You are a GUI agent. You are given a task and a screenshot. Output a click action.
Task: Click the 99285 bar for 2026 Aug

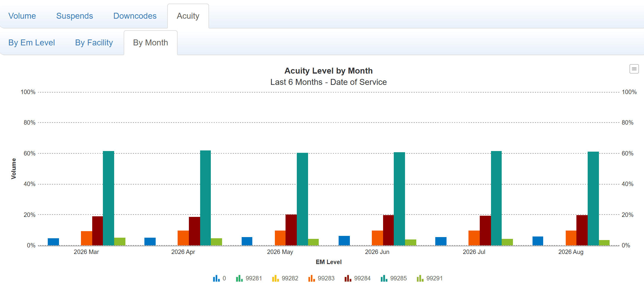click(x=593, y=199)
